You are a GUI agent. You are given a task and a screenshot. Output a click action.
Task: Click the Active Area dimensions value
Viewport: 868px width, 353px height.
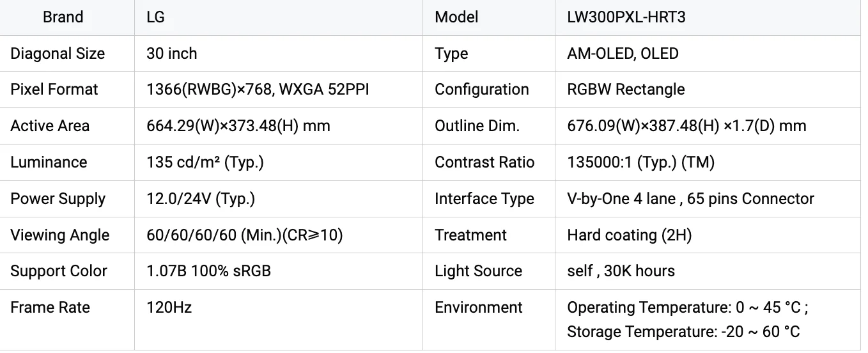[238, 126]
